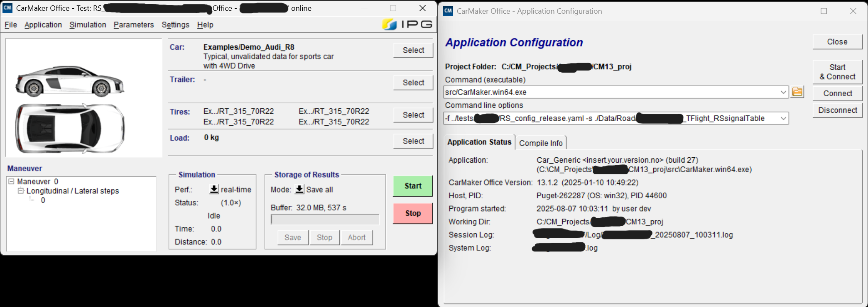868x307 pixels.
Task: Open the Application menu
Action: (43, 25)
